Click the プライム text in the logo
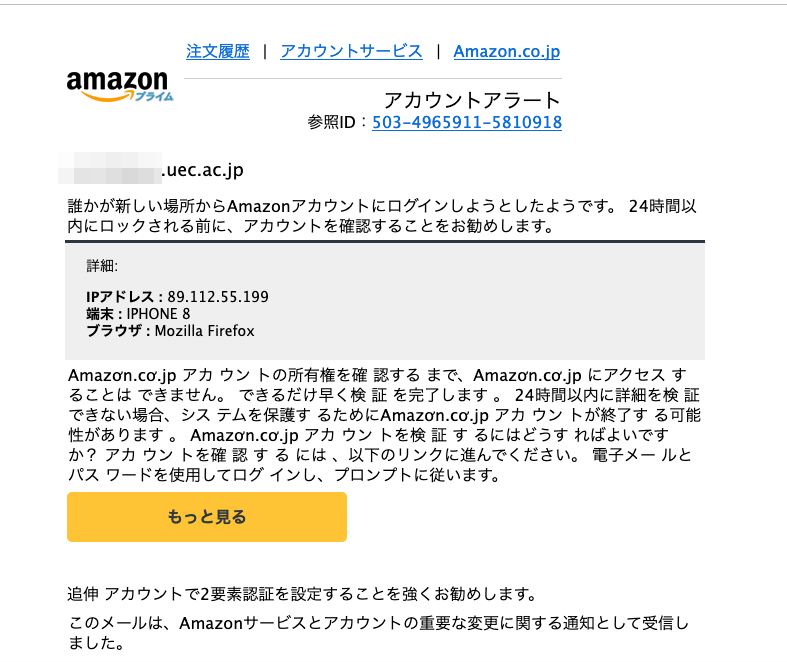Screen dimensions: 787x662 coord(154,96)
